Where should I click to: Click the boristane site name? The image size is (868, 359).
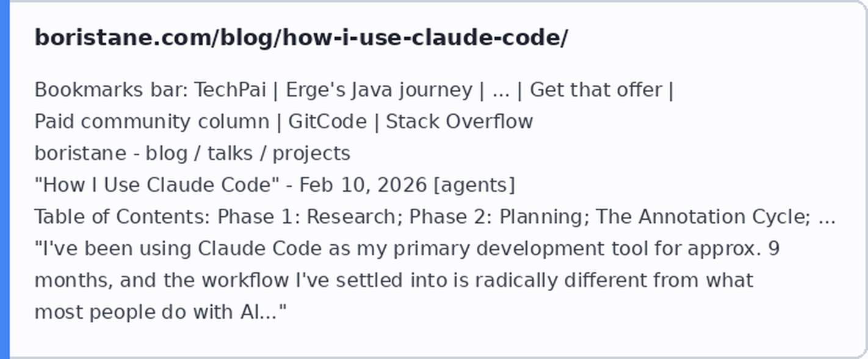click(x=80, y=153)
